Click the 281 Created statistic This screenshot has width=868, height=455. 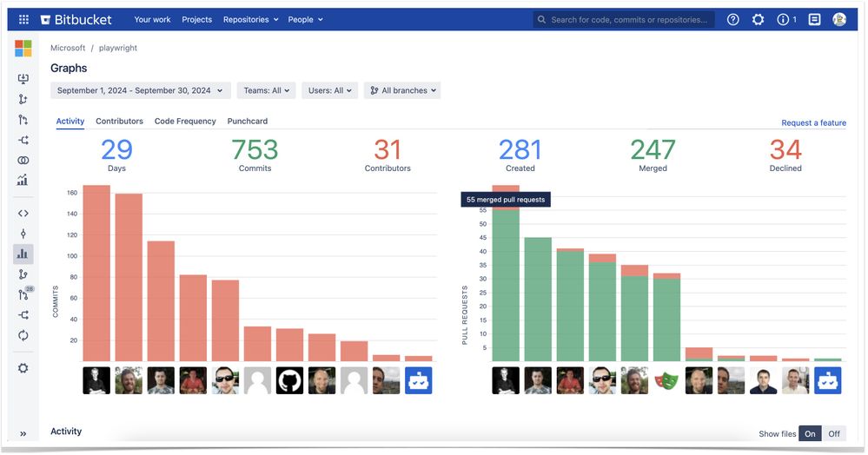point(521,155)
